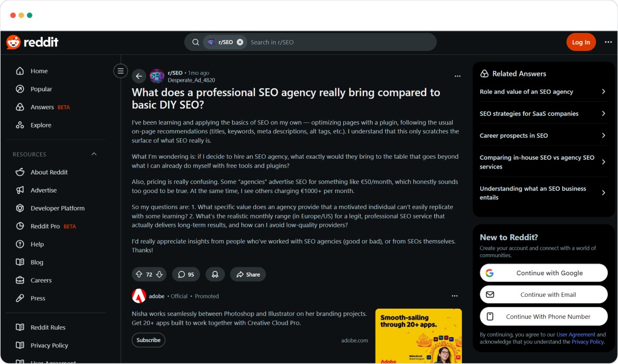This screenshot has width=618, height=364.
Task: Give an award using the award icon
Action: (x=215, y=274)
